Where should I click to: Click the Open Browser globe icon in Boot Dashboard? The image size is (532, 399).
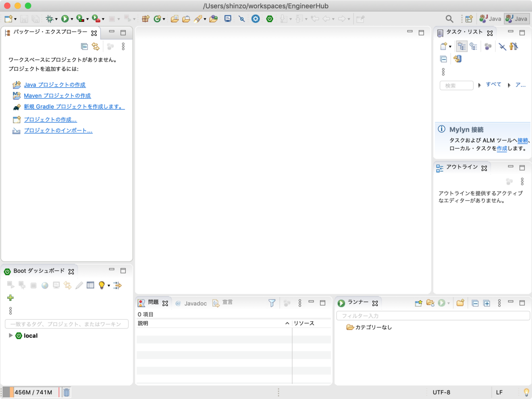[45, 286]
